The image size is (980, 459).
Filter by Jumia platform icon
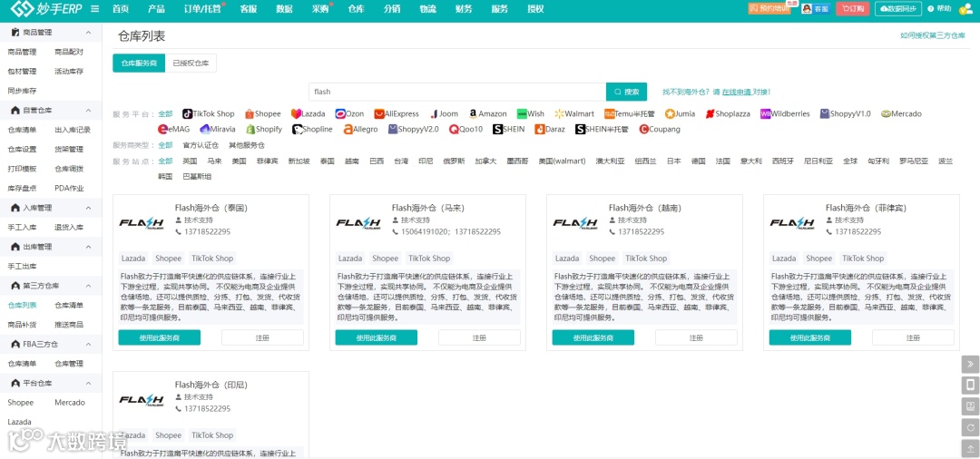(670, 113)
